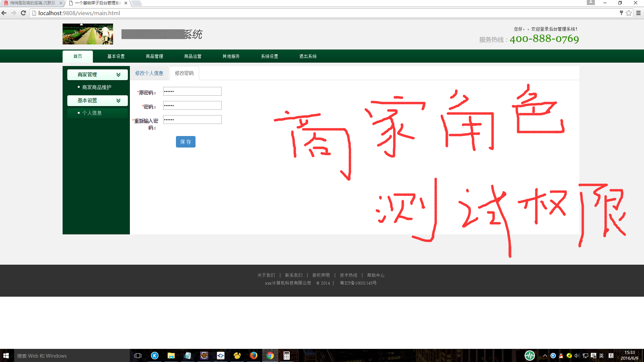The height and width of the screenshot is (362, 644).
Task: Click the 搜索 Web 和 Windows search box
Action: point(72,356)
